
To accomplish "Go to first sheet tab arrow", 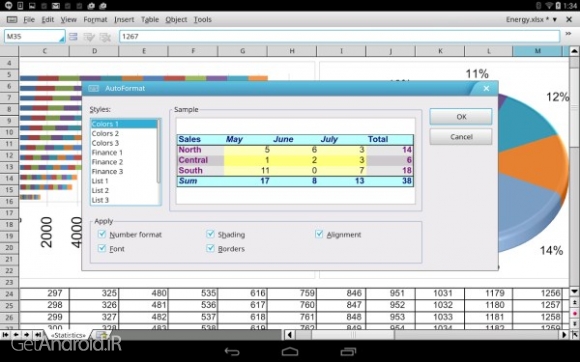I will (5, 335).
